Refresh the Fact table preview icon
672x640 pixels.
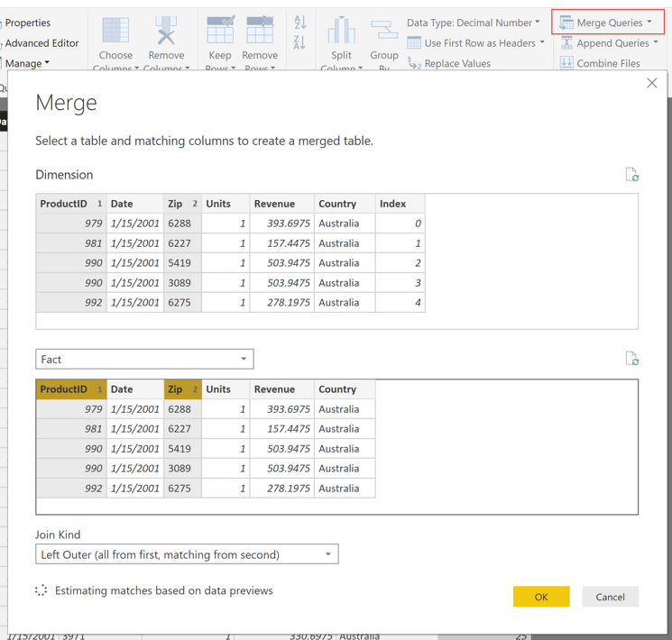[632, 359]
